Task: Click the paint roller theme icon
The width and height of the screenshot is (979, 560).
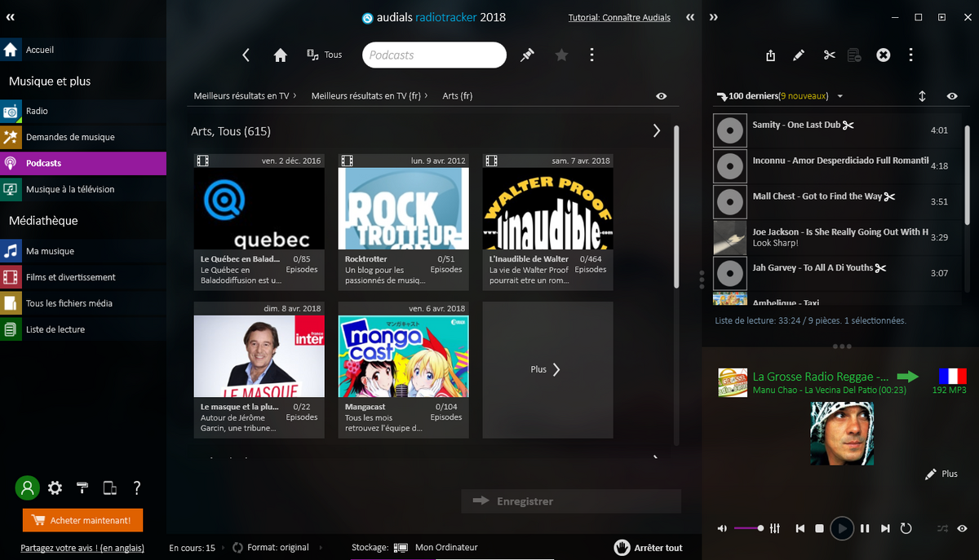Action: [x=82, y=488]
